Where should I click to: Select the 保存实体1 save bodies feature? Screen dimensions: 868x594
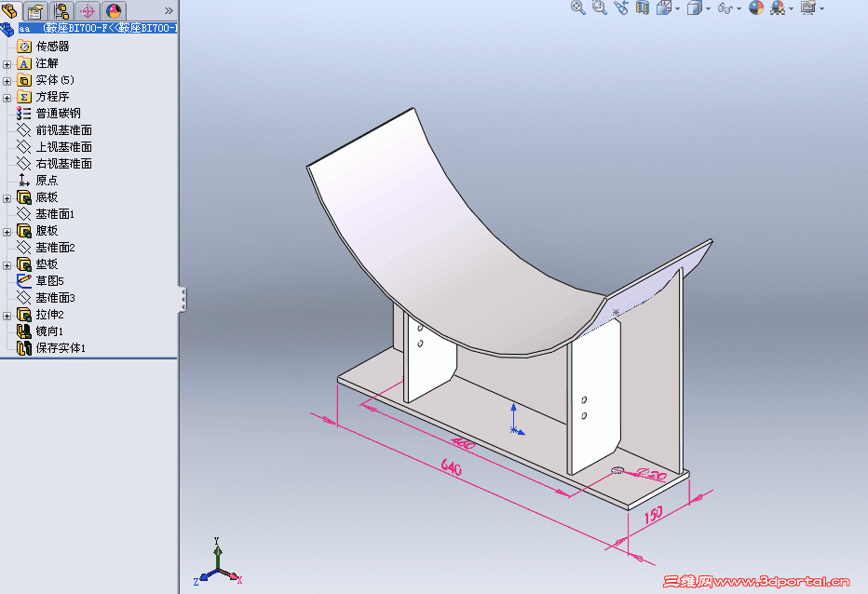[x=61, y=347]
